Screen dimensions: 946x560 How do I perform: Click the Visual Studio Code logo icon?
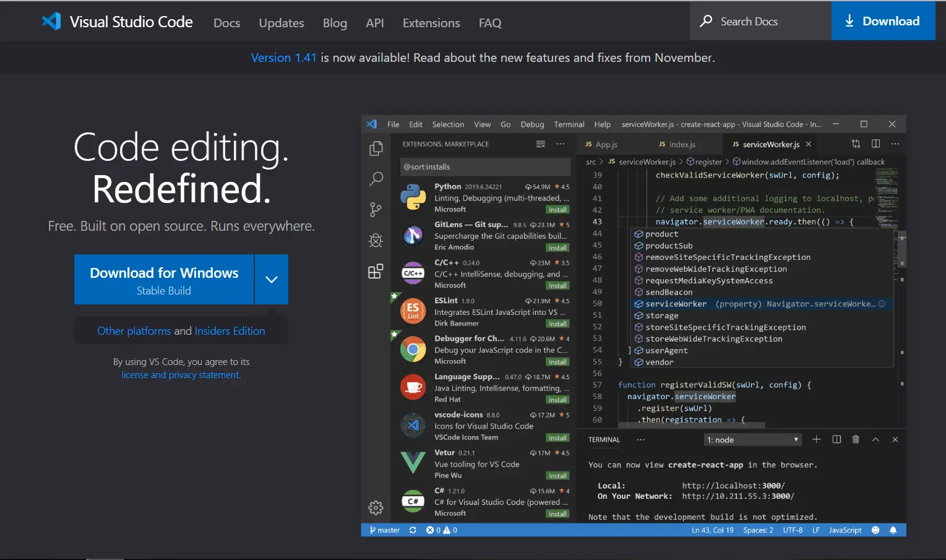click(51, 22)
